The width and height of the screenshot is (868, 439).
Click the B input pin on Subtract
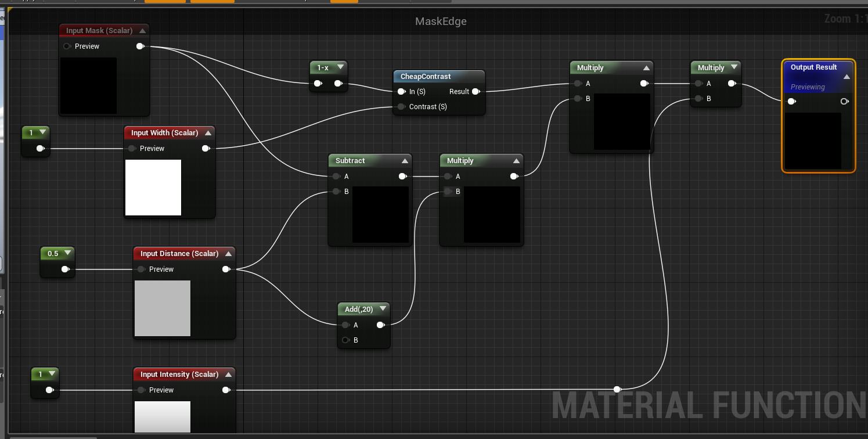[336, 191]
